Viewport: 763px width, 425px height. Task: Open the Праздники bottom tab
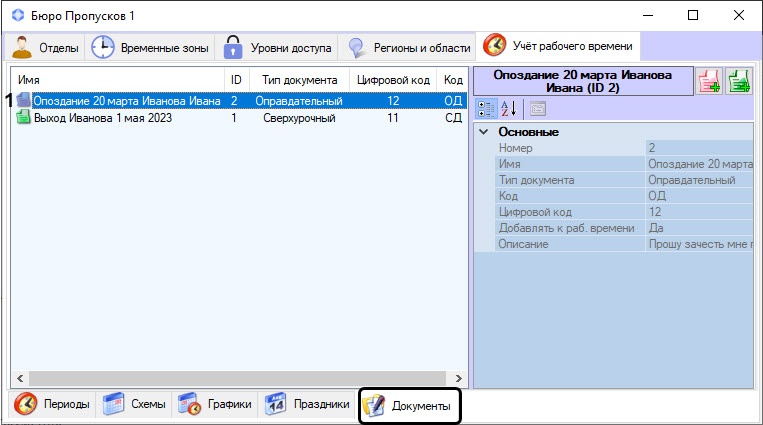pos(307,405)
